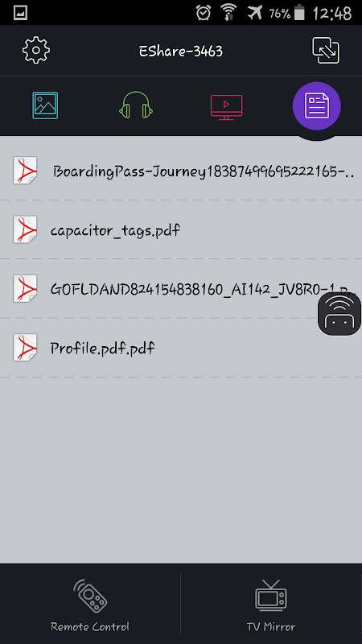
Task: Tap the PDF icon beside Profile.pdf.pdf
Action: coord(25,348)
